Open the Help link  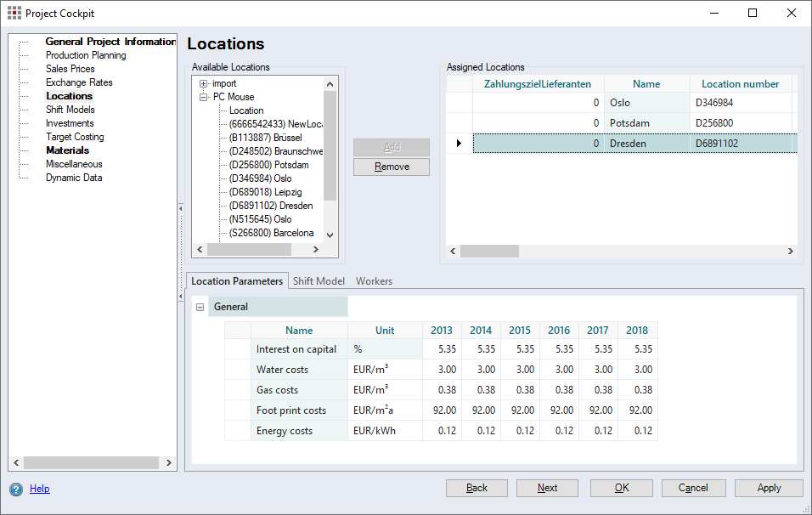click(x=40, y=489)
